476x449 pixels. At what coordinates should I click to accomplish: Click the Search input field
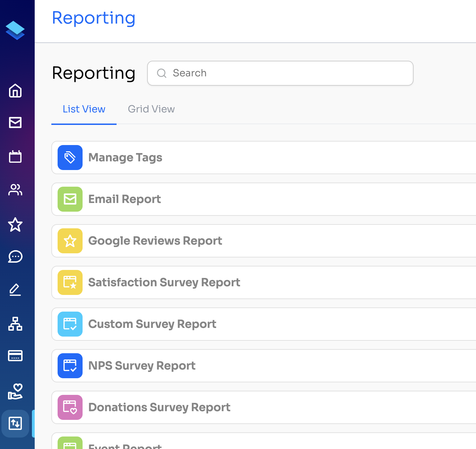tap(280, 73)
